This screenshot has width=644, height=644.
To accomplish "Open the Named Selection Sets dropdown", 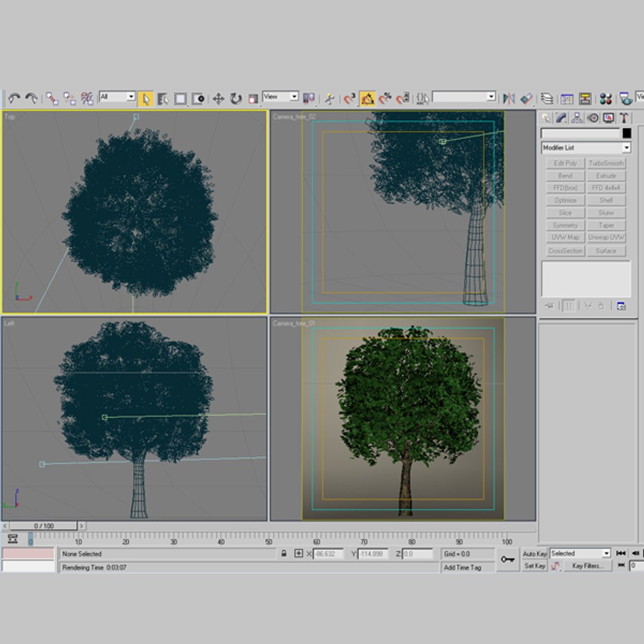I will [x=464, y=97].
